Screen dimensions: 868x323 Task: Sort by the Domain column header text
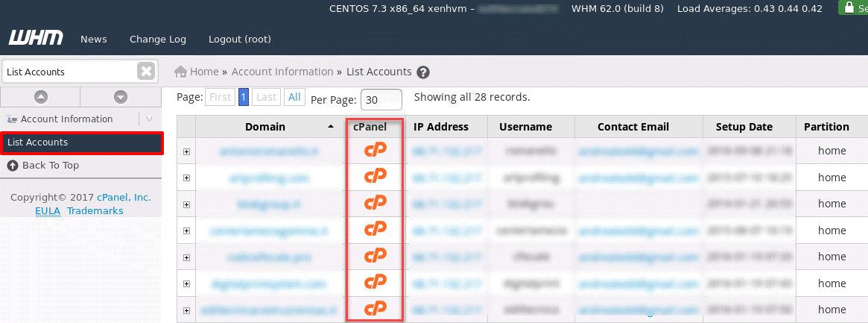pos(265,127)
